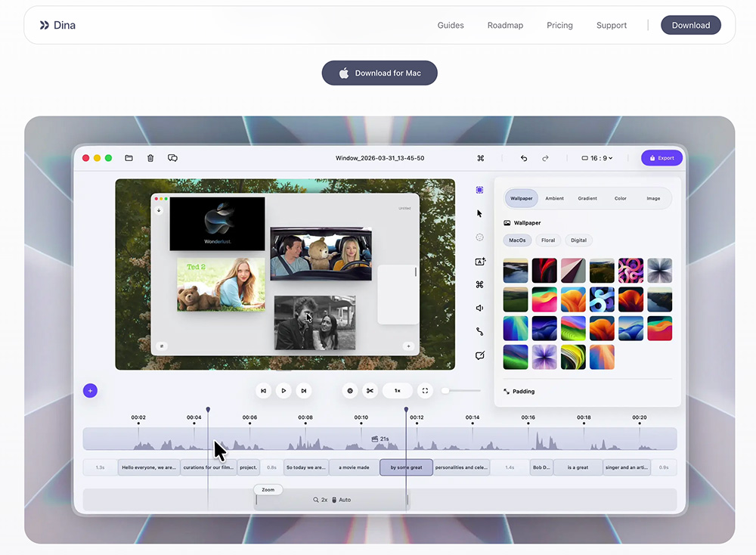Open the 1x playback speed selector
The width and height of the screenshot is (756, 555).
coord(398,391)
